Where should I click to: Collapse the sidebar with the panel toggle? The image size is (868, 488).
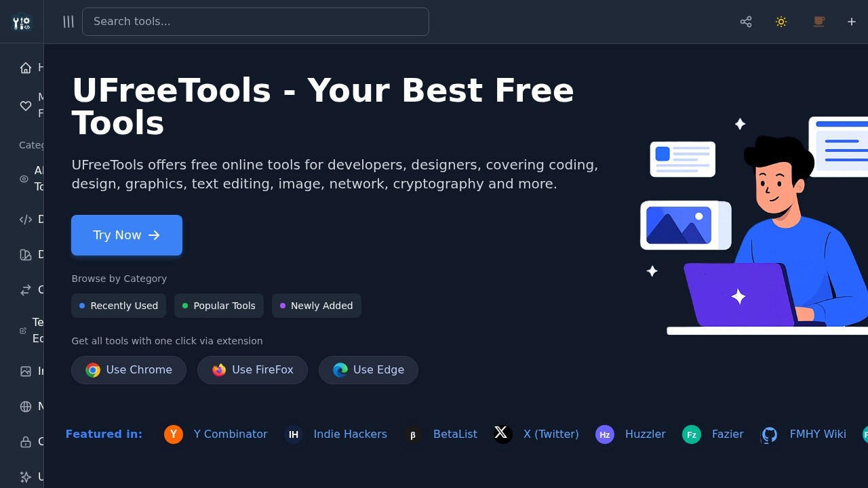68,21
